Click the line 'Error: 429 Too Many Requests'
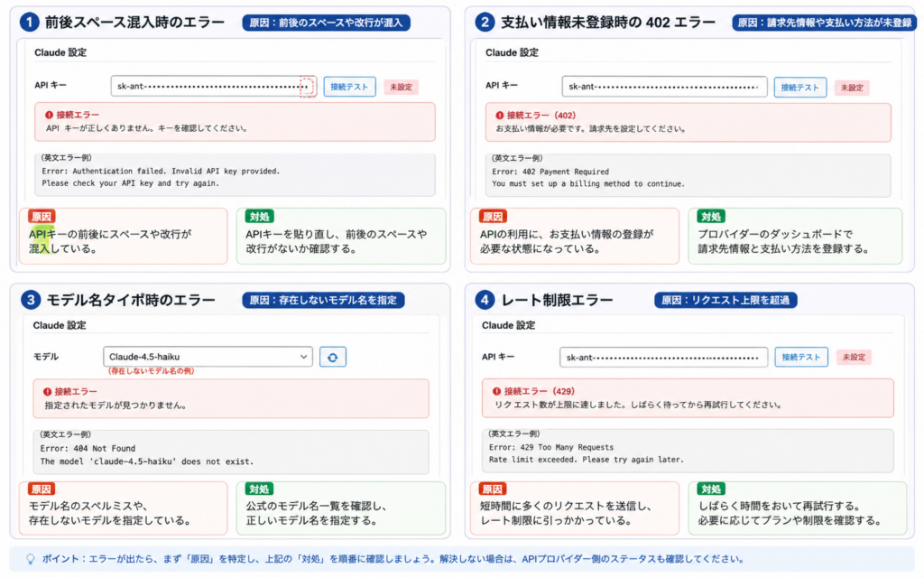The height and width of the screenshot is (578, 924). point(551,448)
